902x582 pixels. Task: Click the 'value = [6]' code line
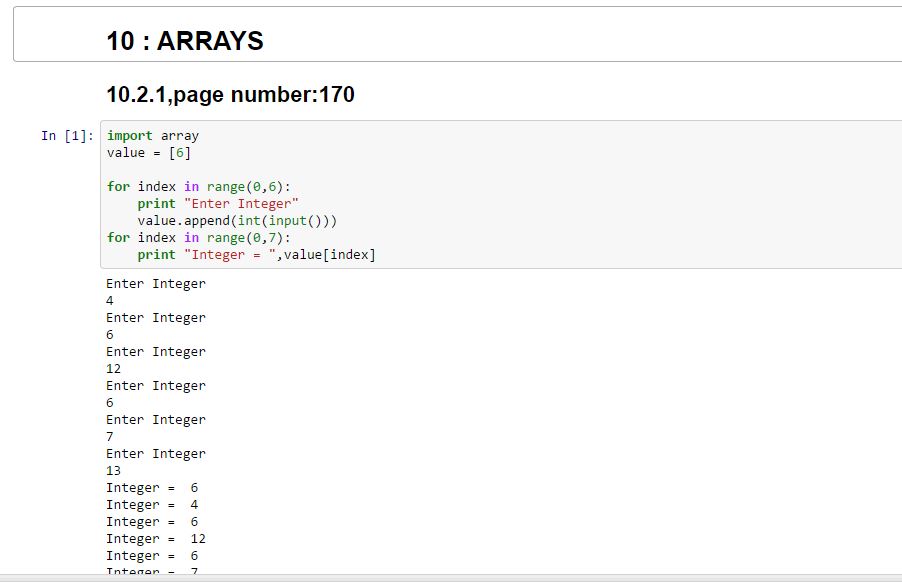[148, 153]
